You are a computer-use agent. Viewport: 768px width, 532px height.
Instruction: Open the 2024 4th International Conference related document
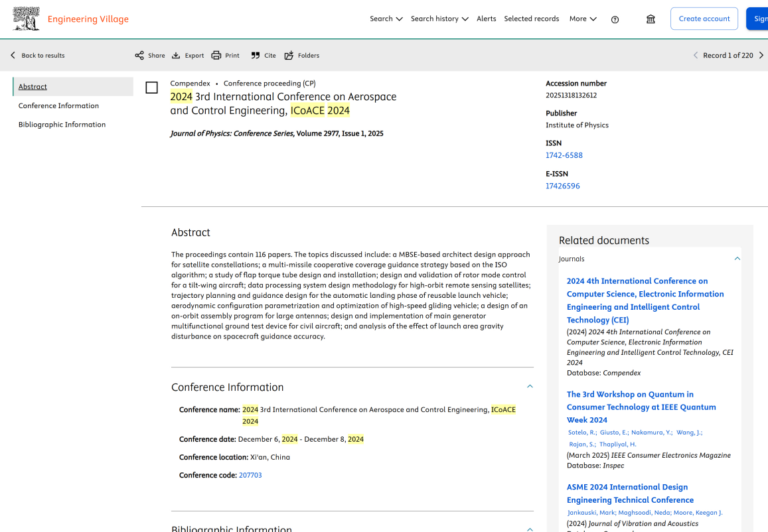coord(645,300)
